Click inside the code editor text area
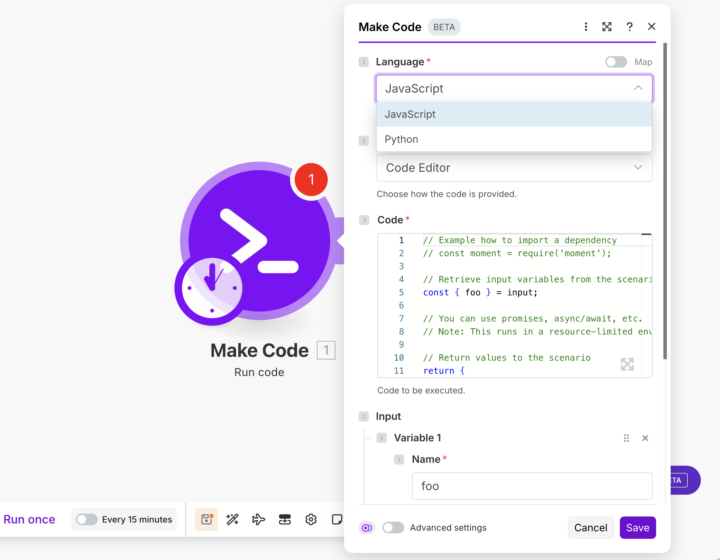The image size is (720, 560). 515,305
